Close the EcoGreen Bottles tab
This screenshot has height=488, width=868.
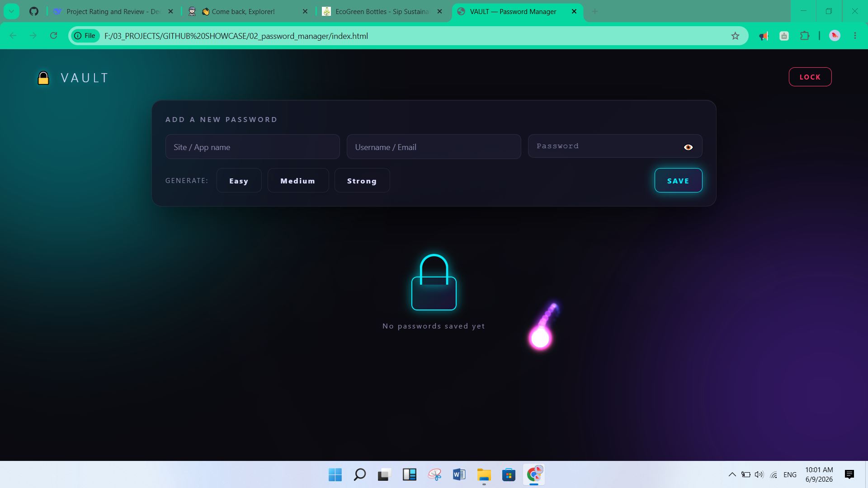pyautogui.click(x=439, y=11)
